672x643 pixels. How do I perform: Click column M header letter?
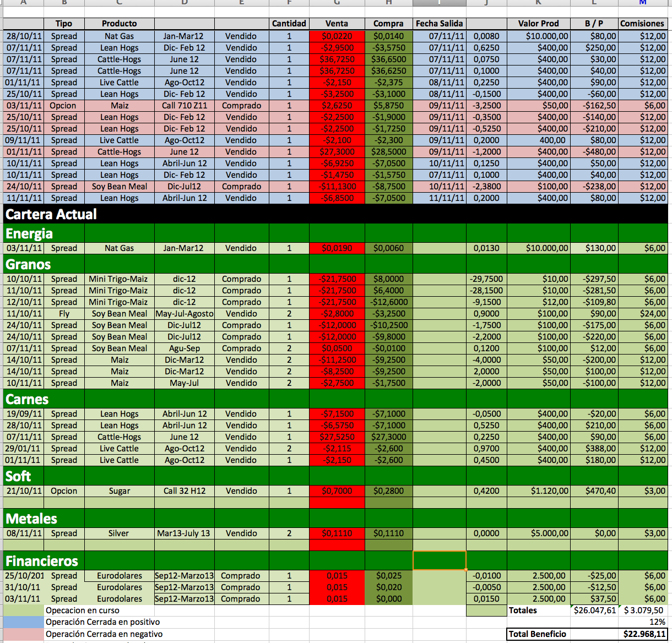[642, 3]
